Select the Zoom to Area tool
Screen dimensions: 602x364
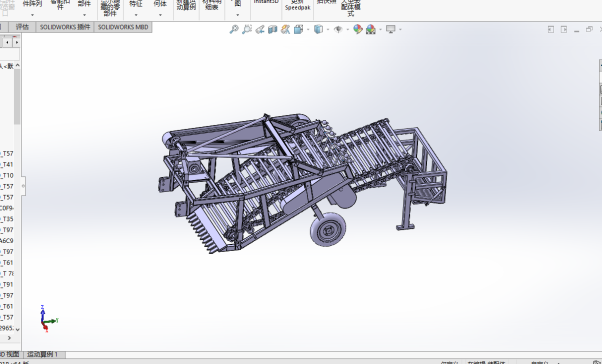pyautogui.click(x=247, y=29)
